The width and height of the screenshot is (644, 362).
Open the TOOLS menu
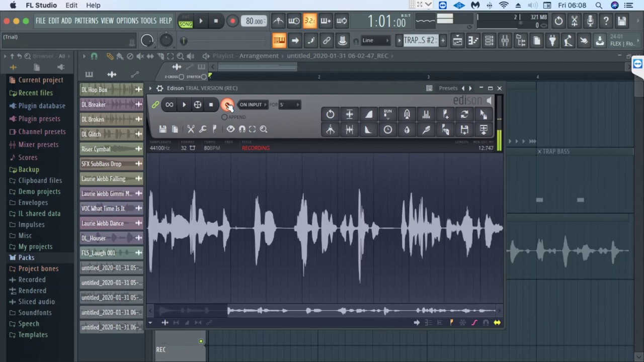(148, 21)
